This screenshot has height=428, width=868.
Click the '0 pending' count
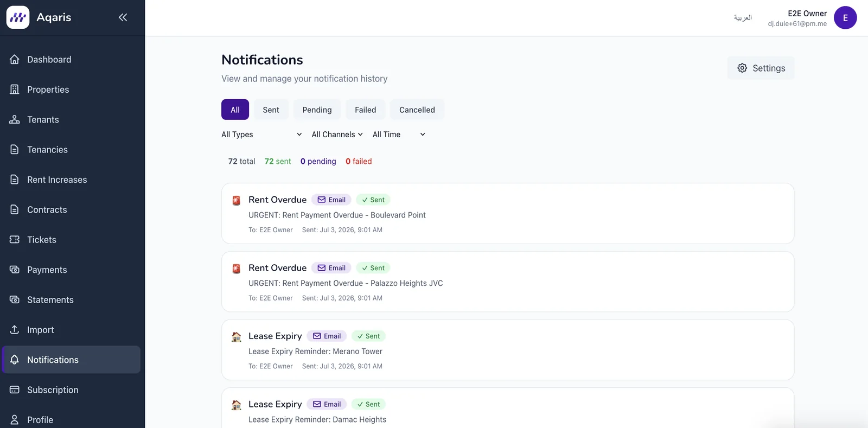click(318, 161)
